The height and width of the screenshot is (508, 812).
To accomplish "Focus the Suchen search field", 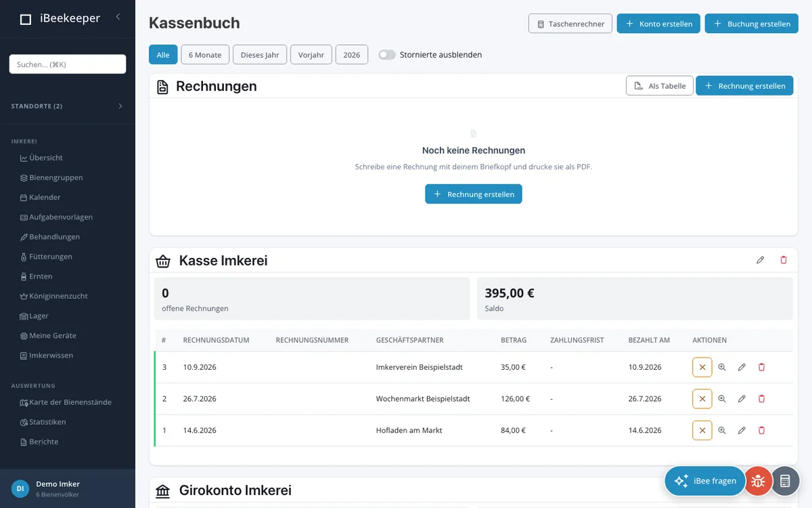I will [x=68, y=64].
